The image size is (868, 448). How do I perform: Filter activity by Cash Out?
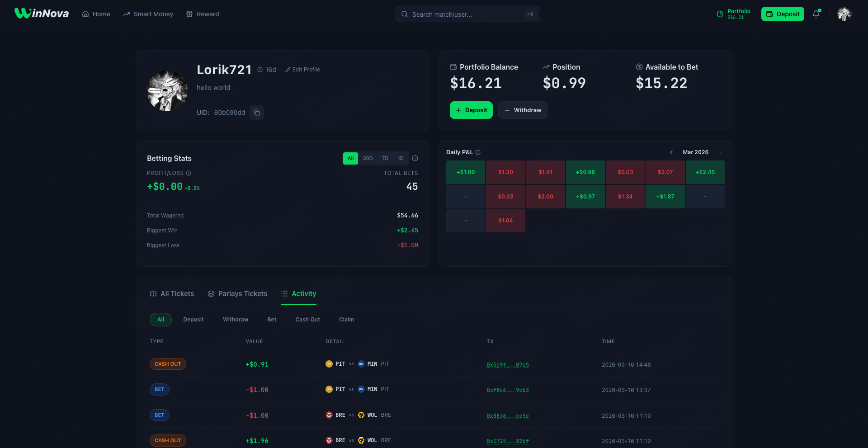(x=307, y=320)
